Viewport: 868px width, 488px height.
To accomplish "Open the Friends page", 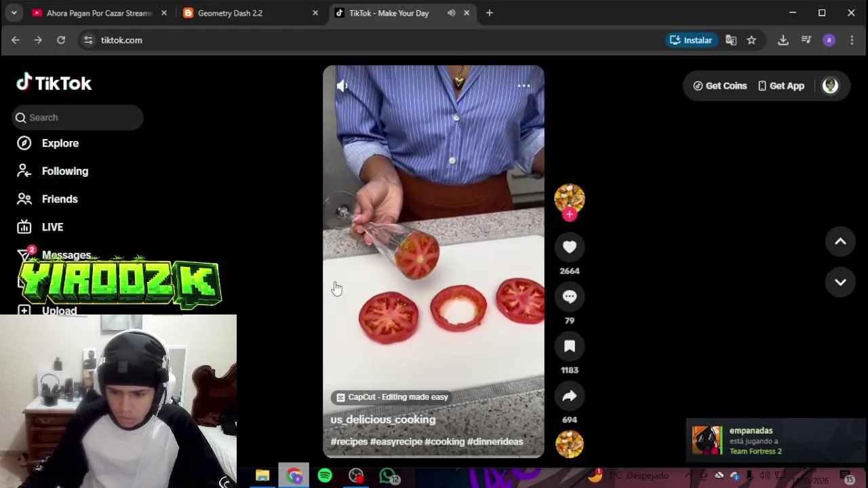I will pyautogui.click(x=47, y=199).
